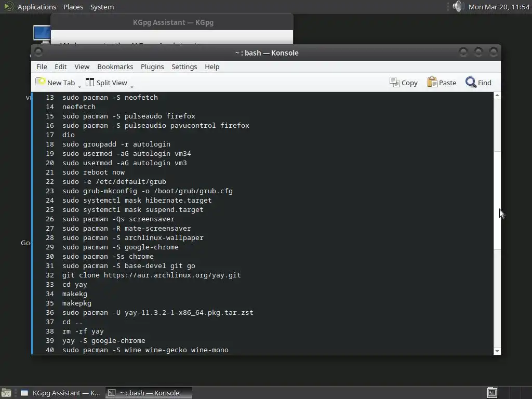The width and height of the screenshot is (532, 399).
Task: Click line 34 makekg
Action: click(x=75, y=294)
